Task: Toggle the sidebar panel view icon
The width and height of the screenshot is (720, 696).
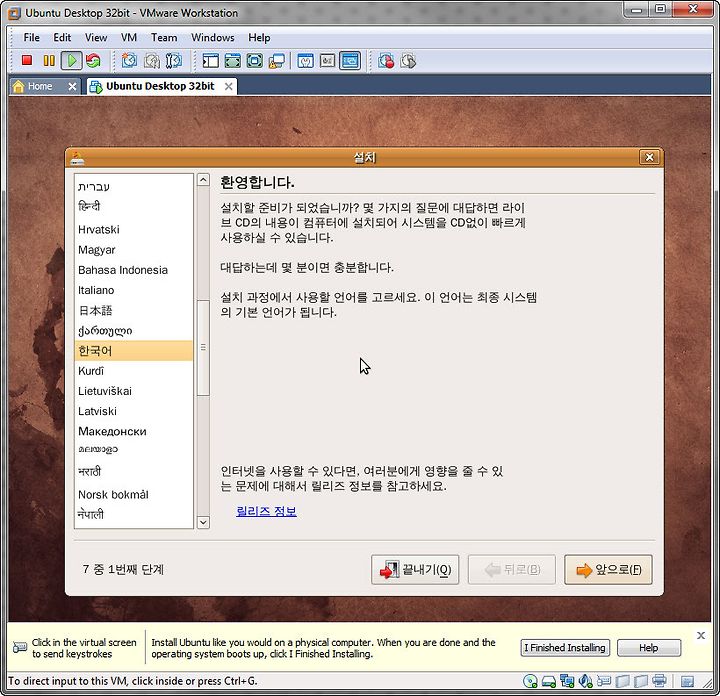Action: click(x=210, y=61)
